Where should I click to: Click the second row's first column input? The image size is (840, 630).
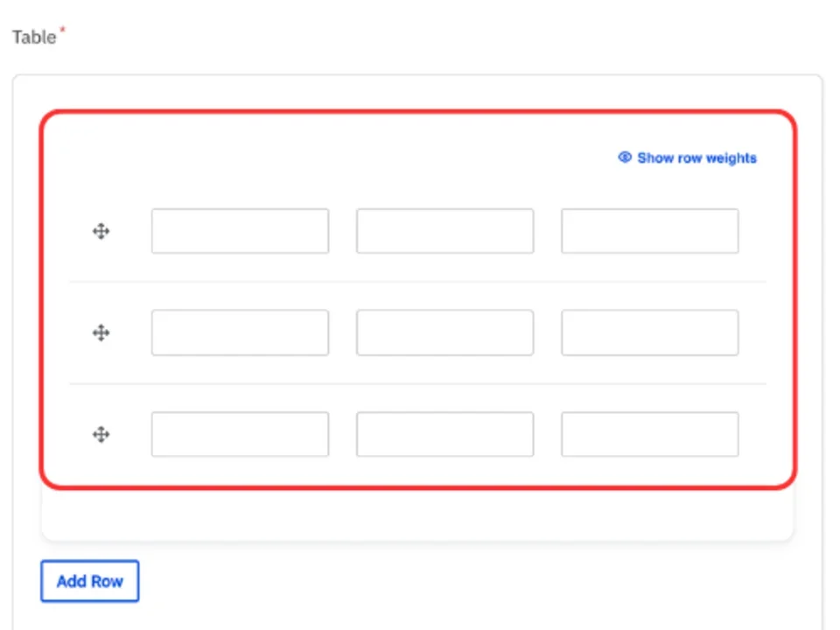(240, 332)
